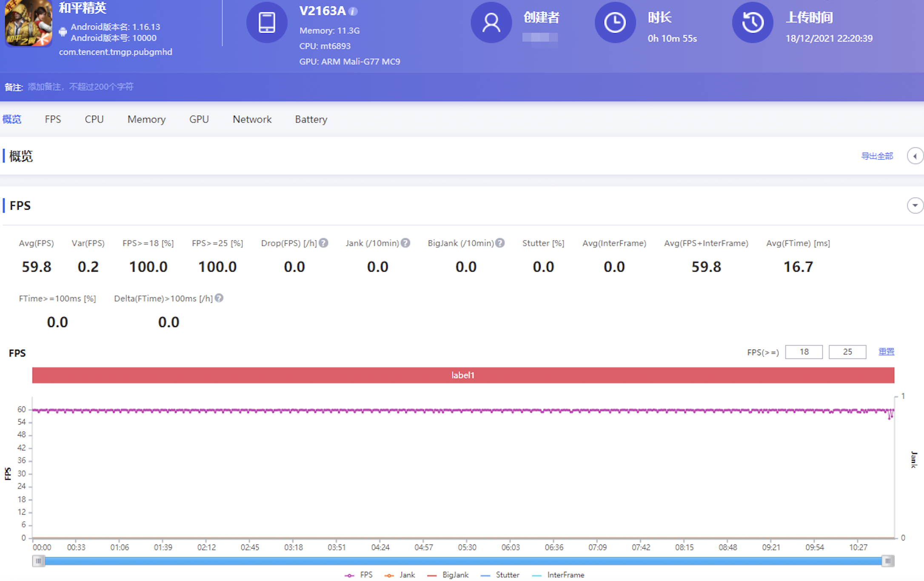Grab the left handle of time range slider

point(38,561)
